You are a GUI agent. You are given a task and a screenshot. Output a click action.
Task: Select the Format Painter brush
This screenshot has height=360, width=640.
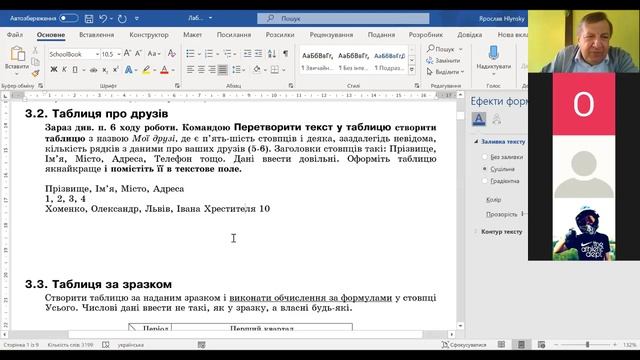pyautogui.click(x=36, y=73)
